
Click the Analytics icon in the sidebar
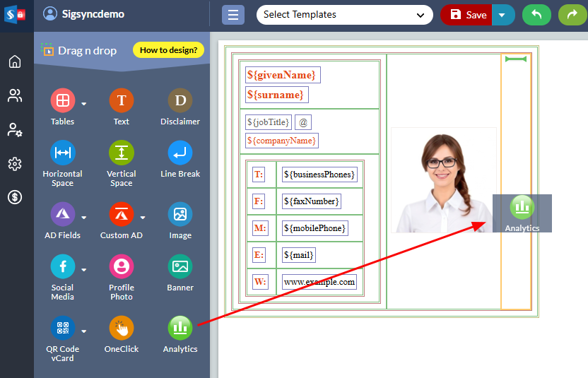180,329
